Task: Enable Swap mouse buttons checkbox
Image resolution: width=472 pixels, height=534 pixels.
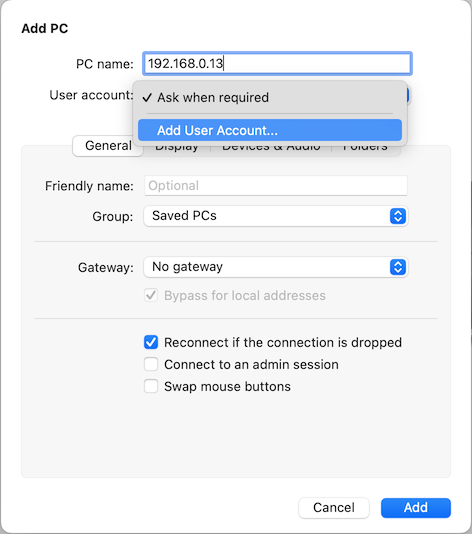Action: [x=151, y=387]
